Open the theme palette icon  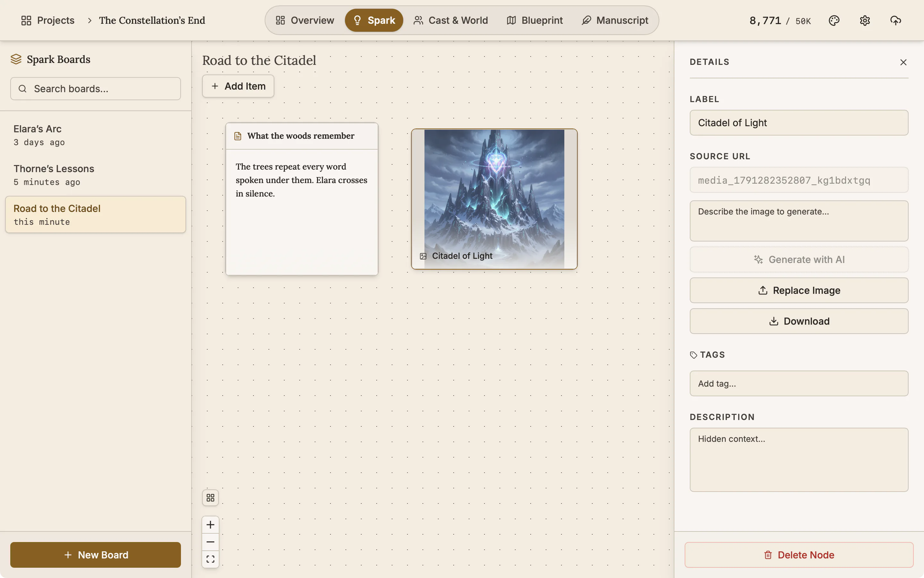coord(834,20)
